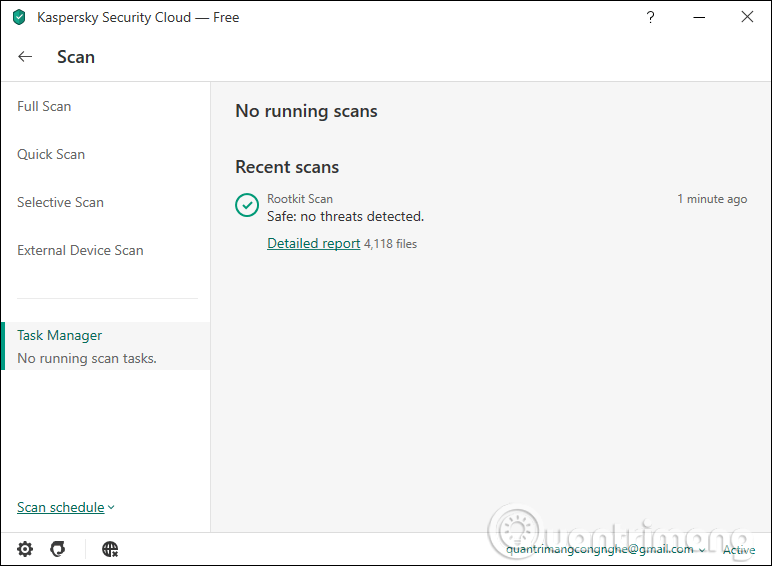Open the help question mark
Screen dimensions: 772x566
[x=650, y=17]
